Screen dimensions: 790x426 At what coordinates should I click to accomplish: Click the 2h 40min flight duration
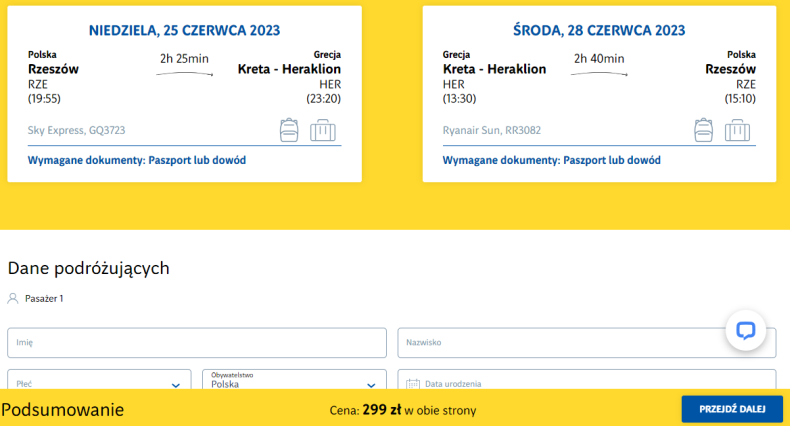pos(599,59)
